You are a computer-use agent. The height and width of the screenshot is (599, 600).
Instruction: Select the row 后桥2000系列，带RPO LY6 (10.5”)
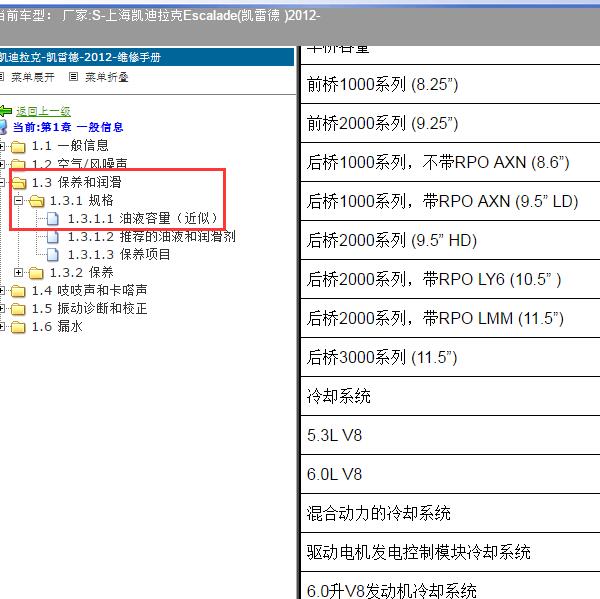(x=450, y=279)
